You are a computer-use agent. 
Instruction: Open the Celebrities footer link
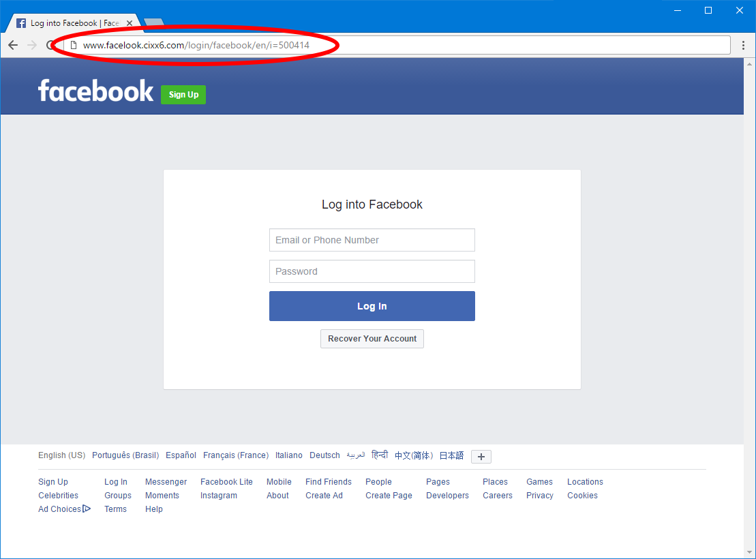click(x=59, y=496)
